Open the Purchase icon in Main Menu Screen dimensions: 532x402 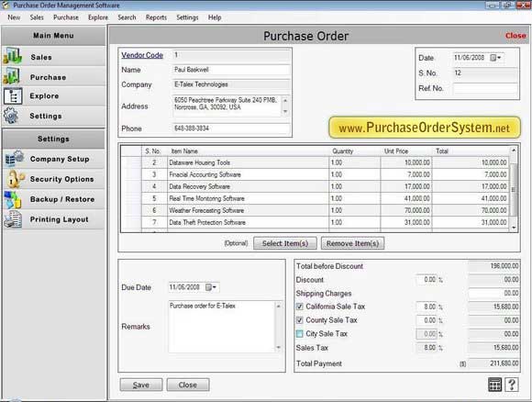point(12,76)
